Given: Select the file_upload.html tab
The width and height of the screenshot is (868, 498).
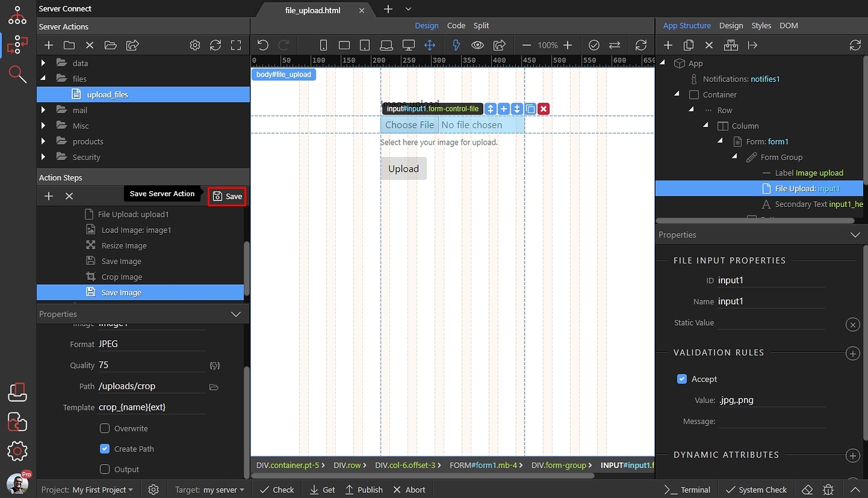Looking at the screenshot, I should (313, 10).
